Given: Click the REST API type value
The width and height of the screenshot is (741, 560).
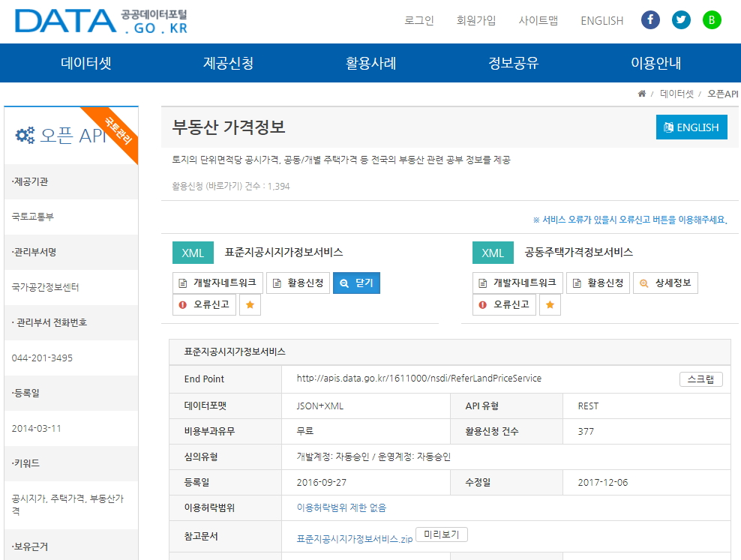Looking at the screenshot, I should click(588, 406).
